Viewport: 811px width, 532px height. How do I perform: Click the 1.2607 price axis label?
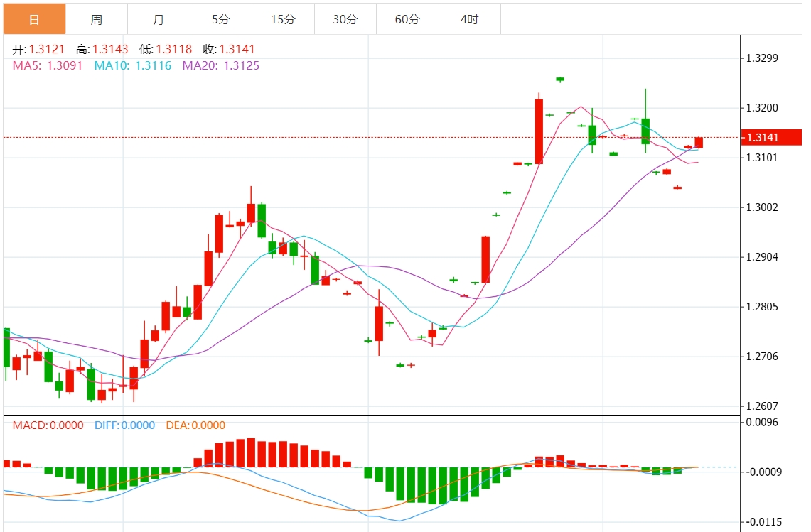click(762, 406)
